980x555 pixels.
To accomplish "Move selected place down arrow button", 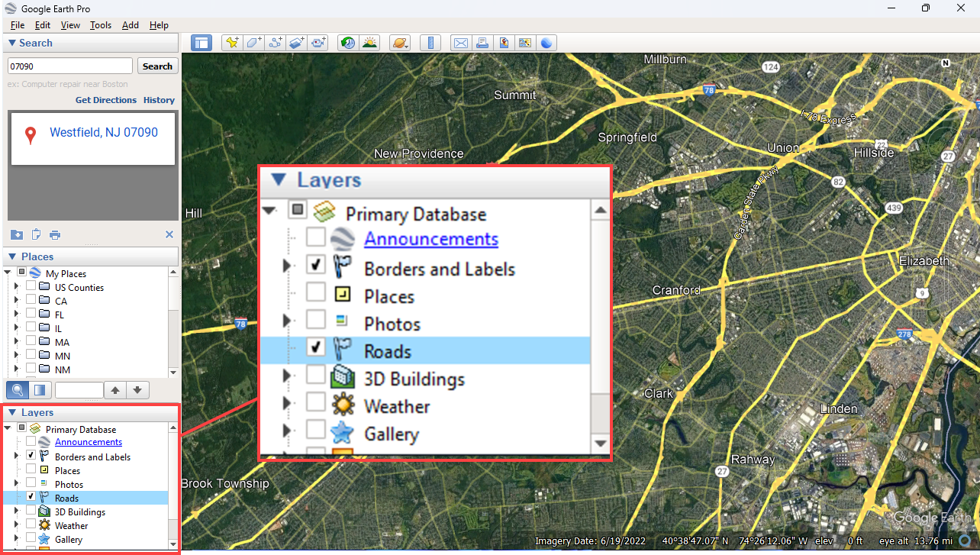I will click(x=137, y=390).
